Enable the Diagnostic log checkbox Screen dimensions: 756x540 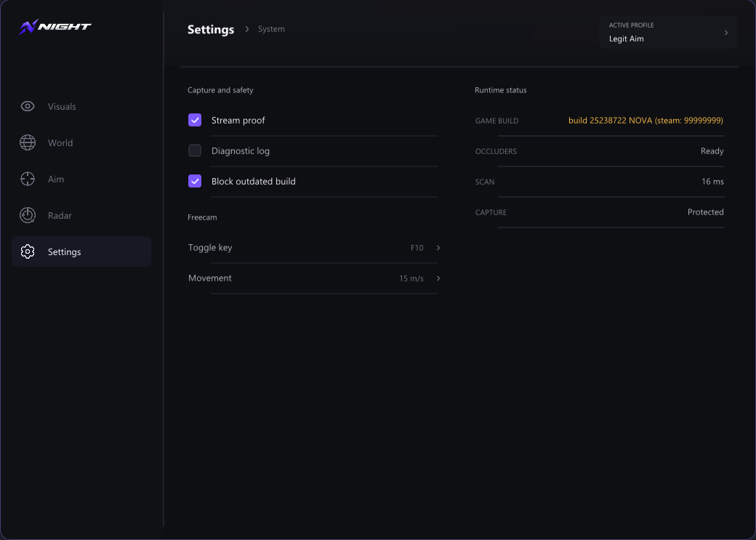point(195,150)
